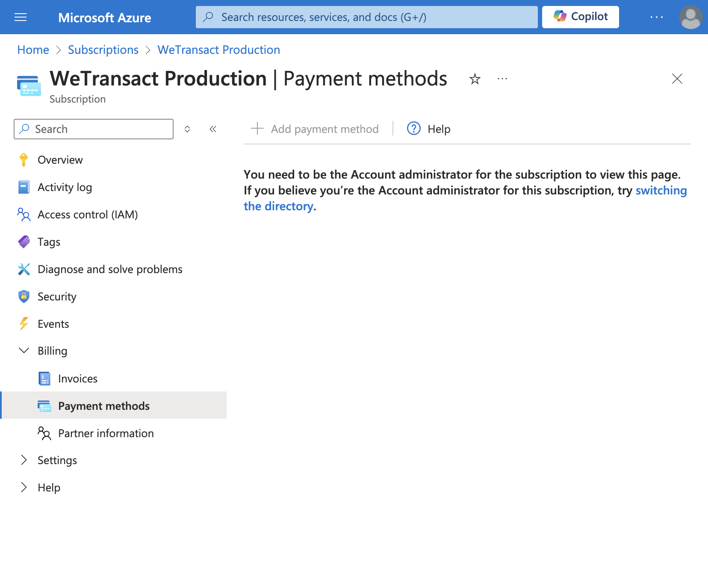Open the hamburger portal menu
This screenshot has width=708, height=588.
pos(21,17)
